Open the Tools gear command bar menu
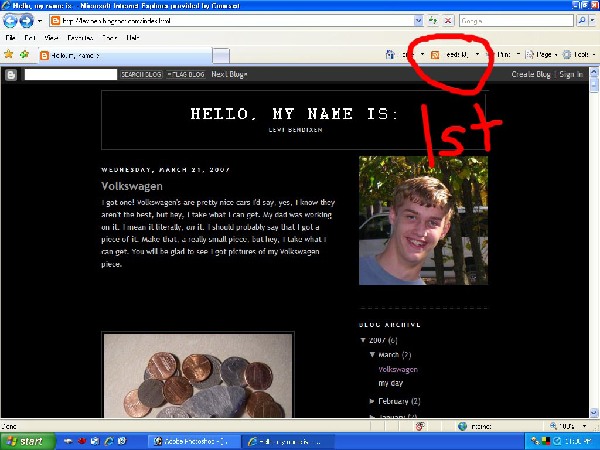 [x=579, y=55]
